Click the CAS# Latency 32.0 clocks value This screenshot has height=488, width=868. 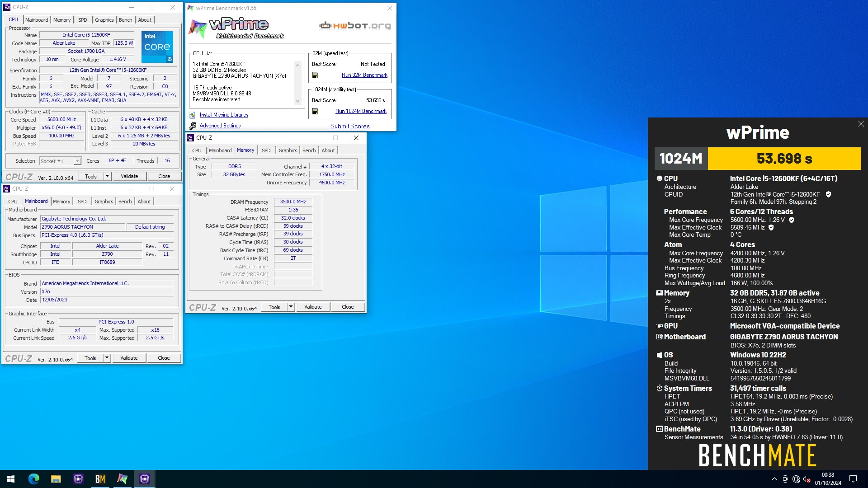coord(293,218)
